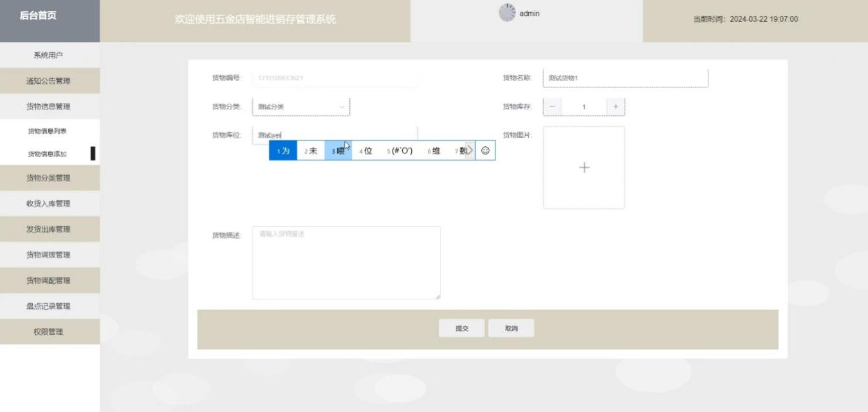Open the 后台首页 home link
The image size is (868, 412).
coord(38,15)
